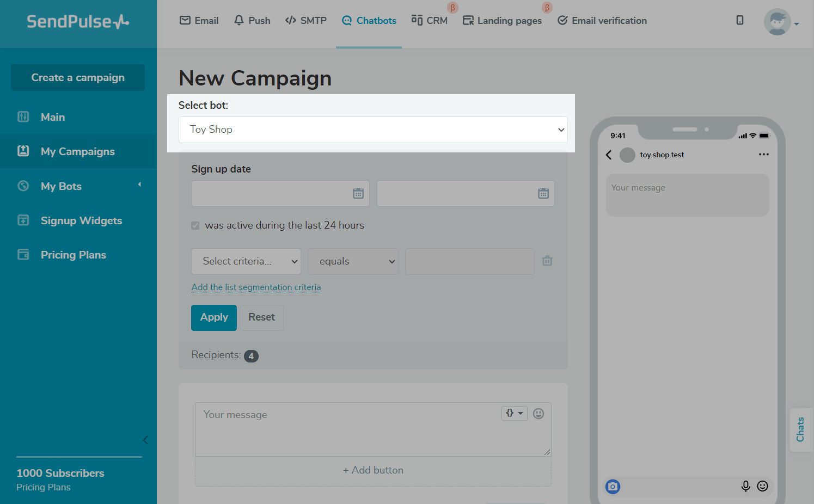Open calendar for first sign up date

tap(358, 194)
